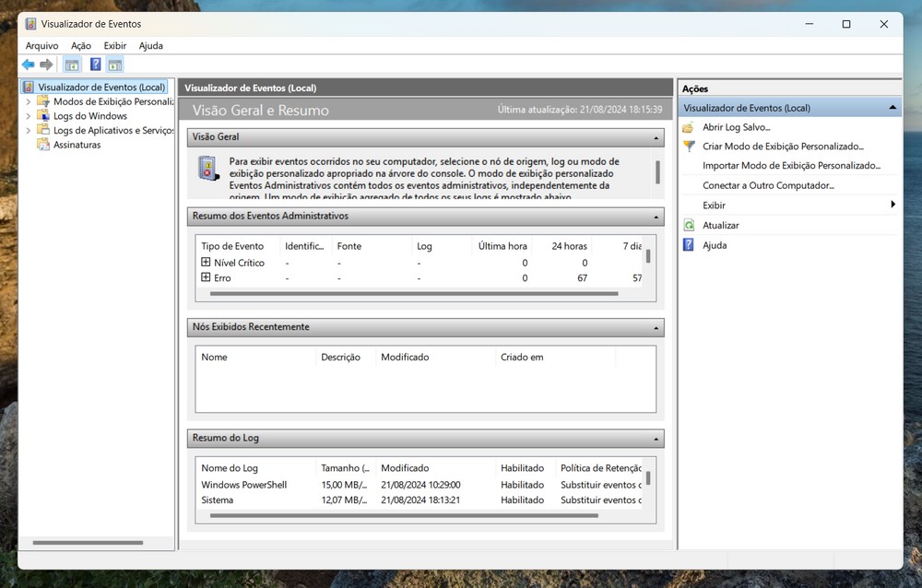Select the Windows PowerShell log row

244,485
